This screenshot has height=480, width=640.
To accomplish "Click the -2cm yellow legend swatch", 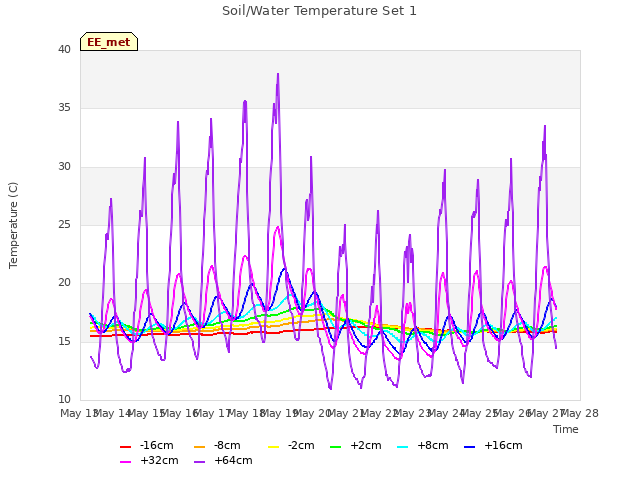I will point(273,447).
